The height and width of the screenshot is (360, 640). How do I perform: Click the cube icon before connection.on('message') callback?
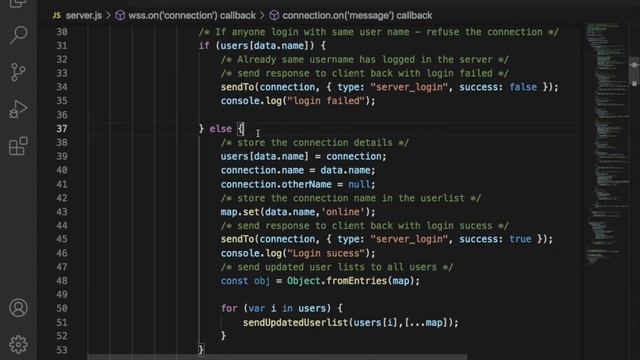tap(274, 16)
